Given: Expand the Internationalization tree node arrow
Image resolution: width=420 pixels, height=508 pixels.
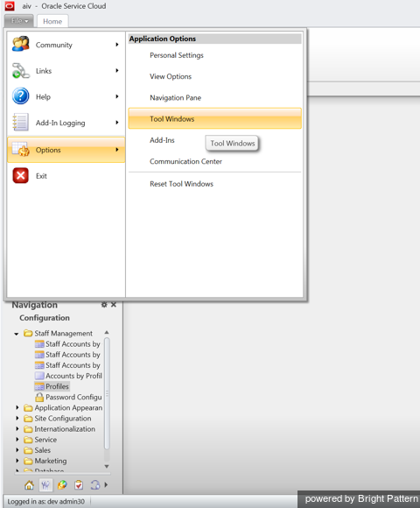Looking at the screenshot, I should point(17,429).
